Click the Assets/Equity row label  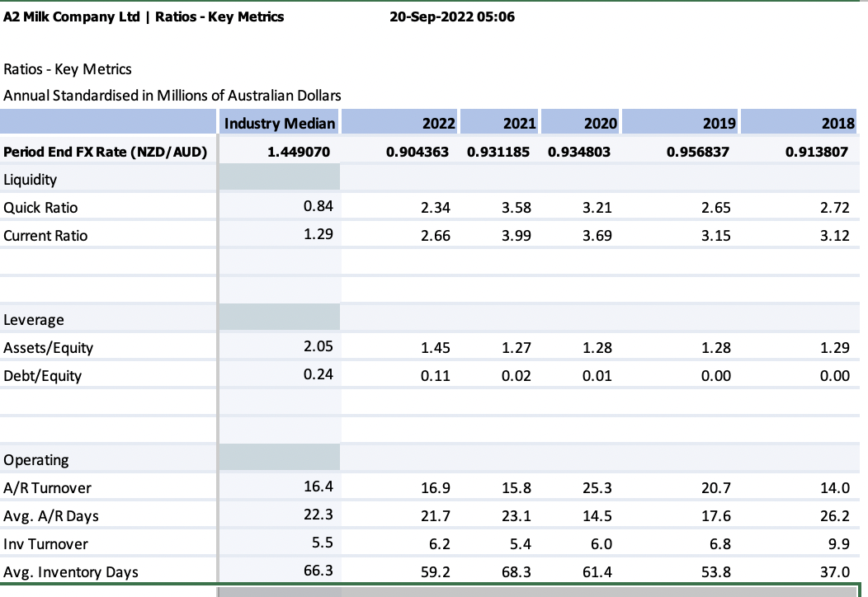click(48, 348)
